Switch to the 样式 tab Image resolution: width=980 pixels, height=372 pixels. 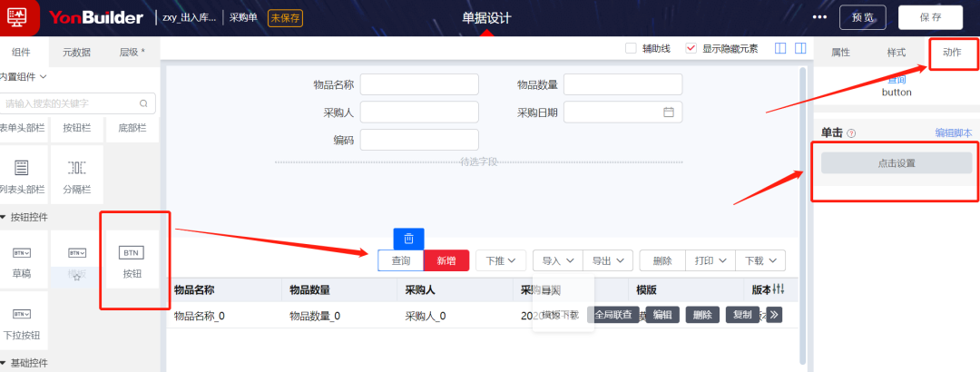(897, 53)
